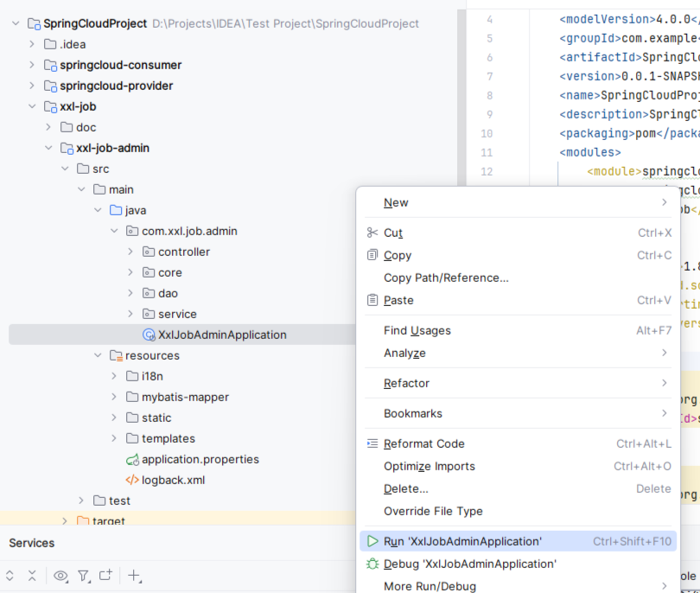This screenshot has height=593, width=700.
Task: Click the Add Service plus icon
Action: click(x=134, y=576)
